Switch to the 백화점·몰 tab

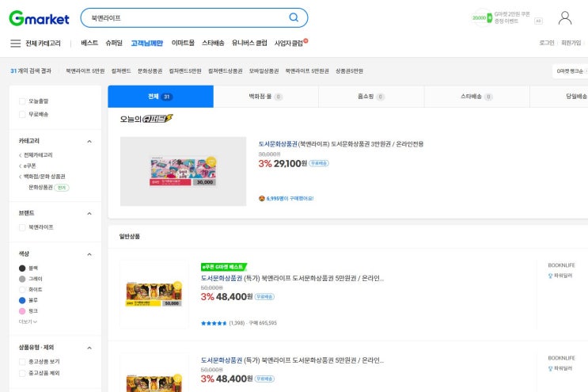266,97
